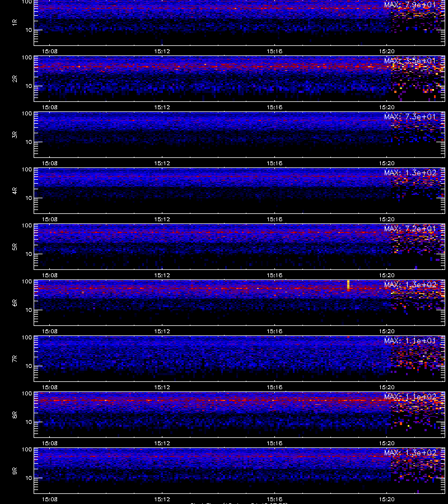Screen dimensions: 448x504
Task: Select the MAX: 1.3e+02 label in panel 4R
Action: point(410,172)
